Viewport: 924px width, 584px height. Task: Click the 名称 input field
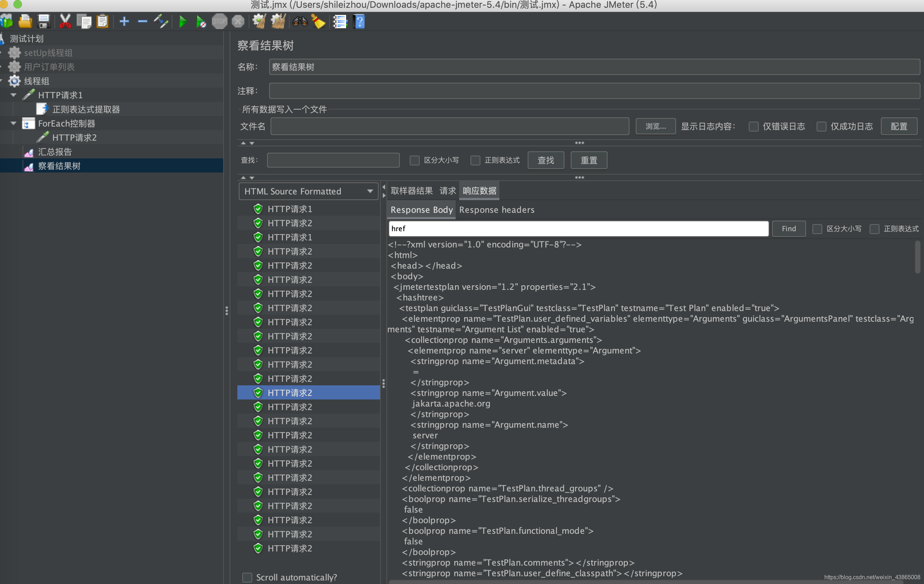594,67
